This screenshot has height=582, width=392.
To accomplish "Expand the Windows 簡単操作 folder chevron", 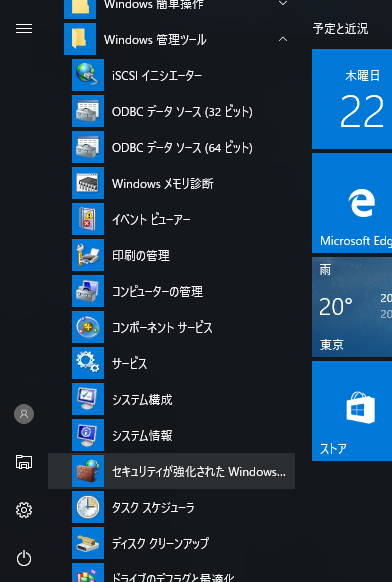I will tap(283, 4).
